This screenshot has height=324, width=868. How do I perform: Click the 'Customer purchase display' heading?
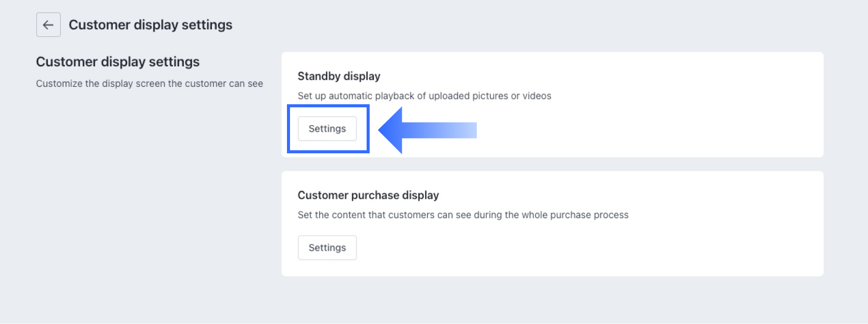click(368, 195)
